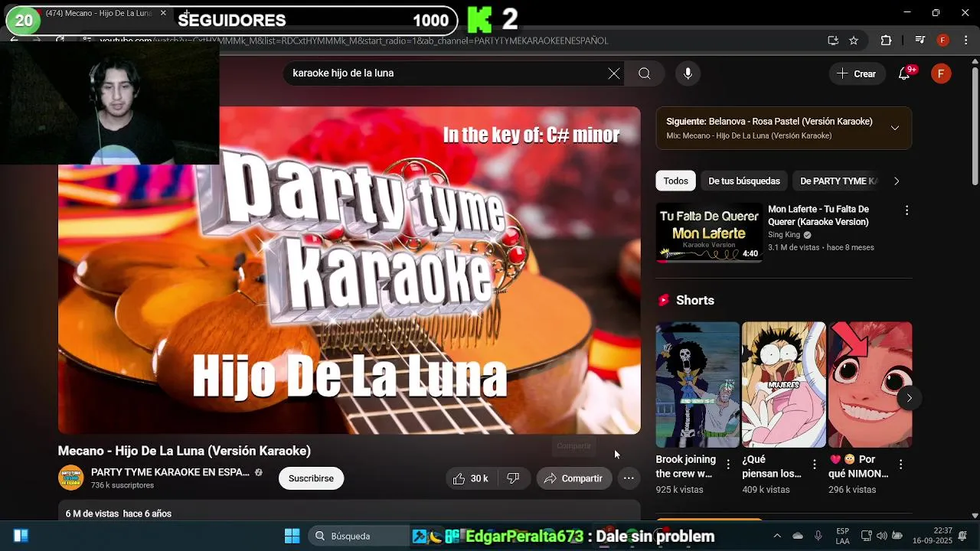Click 736 k suscriptores text
The image size is (980, 551).
tap(122, 485)
